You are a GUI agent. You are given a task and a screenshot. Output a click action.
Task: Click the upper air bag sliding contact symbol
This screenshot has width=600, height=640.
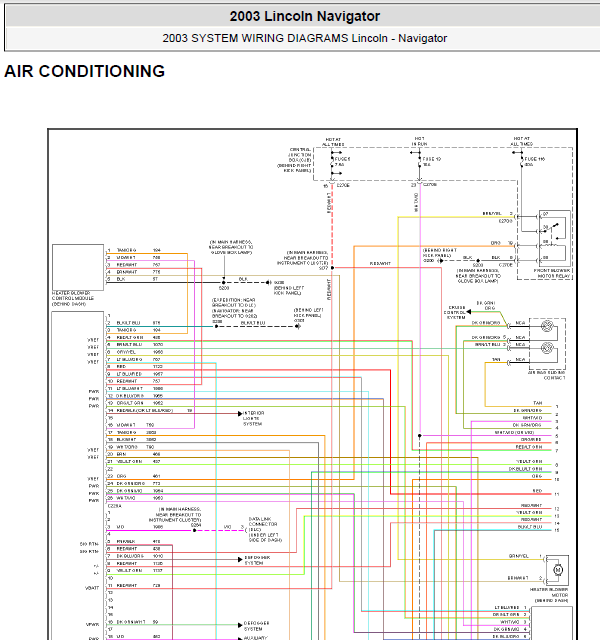click(x=547, y=326)
